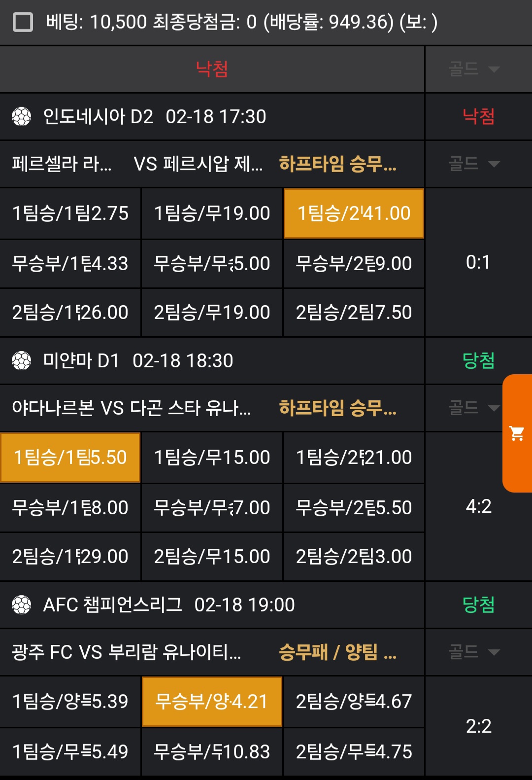Open 골드 dropdown in 광주 FC match row
The width and height of the screenshot is (532, 780).
tap(474, 652)
